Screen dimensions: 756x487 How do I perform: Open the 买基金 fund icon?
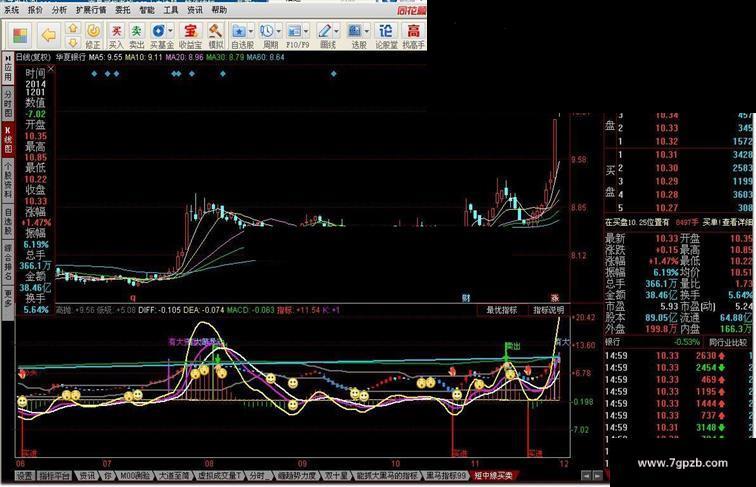point(158,32)
